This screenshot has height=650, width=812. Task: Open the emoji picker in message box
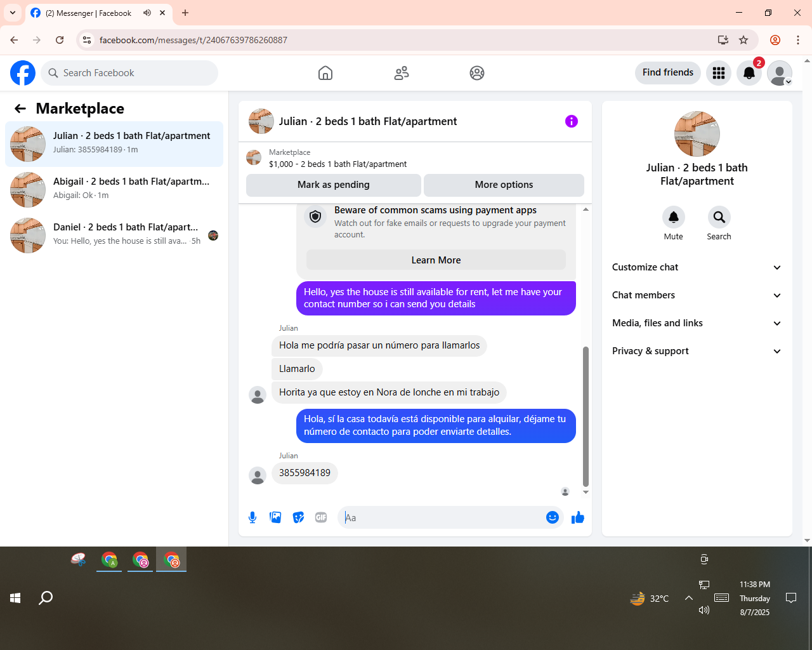click(x=553, y=517)
